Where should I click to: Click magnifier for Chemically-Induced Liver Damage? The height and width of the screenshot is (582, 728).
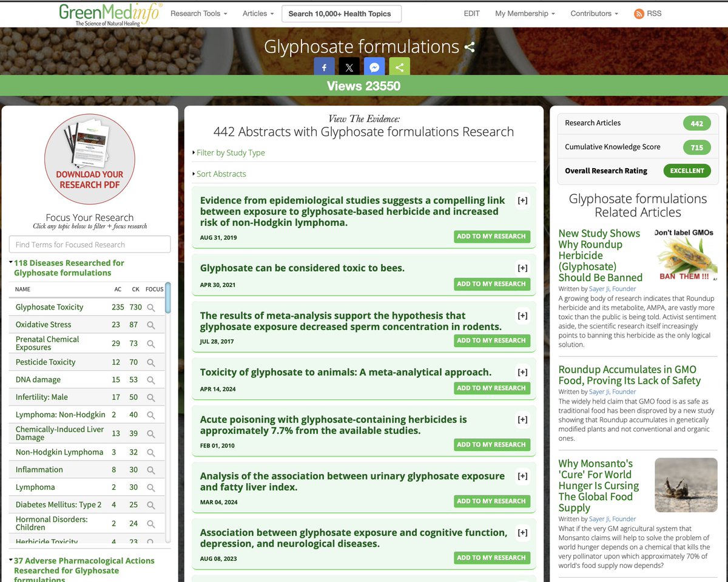pyautogui.click(x=151, y=434)
